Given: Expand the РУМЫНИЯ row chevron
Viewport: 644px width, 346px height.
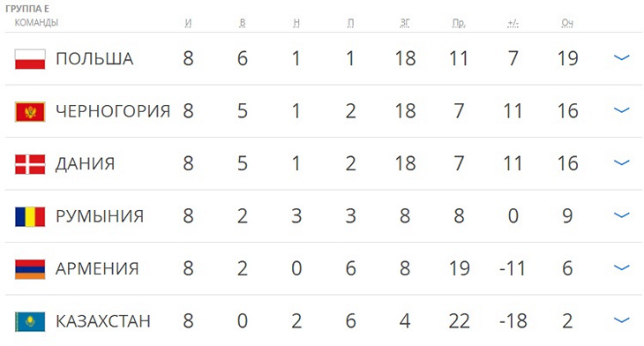Looking at the screenshot, I should (621, 214).
